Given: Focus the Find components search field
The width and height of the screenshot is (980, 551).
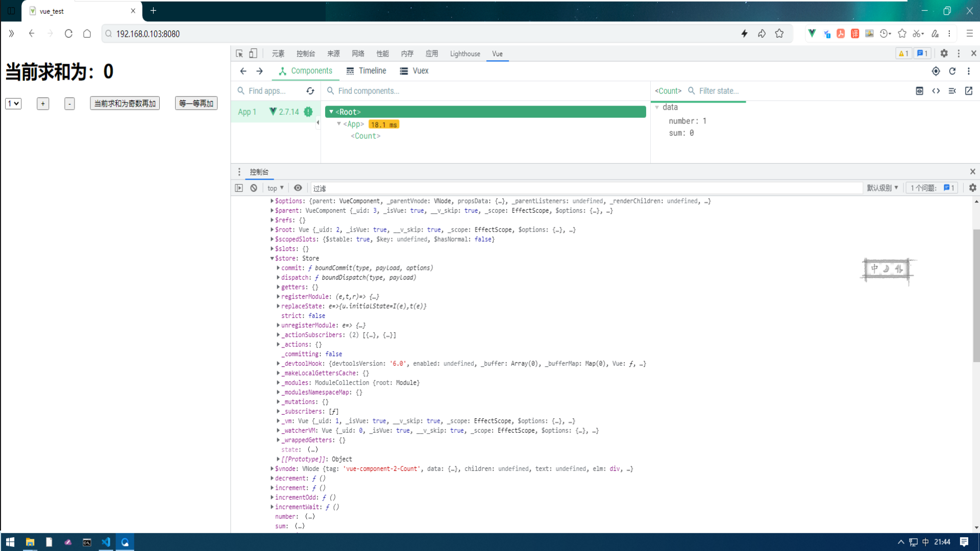Looking at the screenshot, I should [486, 91].
